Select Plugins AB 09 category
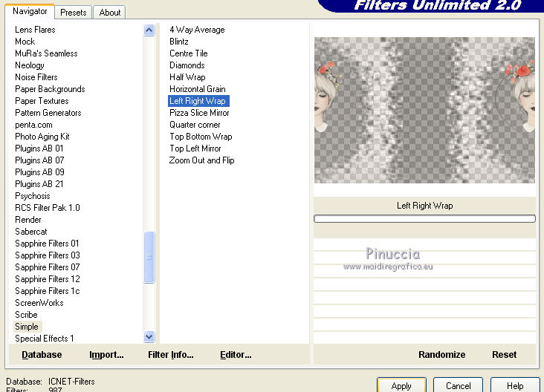The width and height of the screenshot is (544, 392). (39, 172)
